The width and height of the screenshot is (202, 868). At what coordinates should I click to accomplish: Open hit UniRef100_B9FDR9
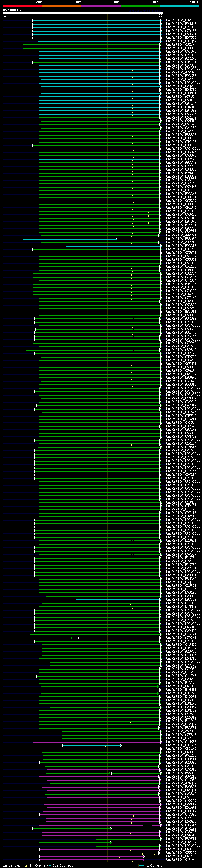tap(181, 55)
